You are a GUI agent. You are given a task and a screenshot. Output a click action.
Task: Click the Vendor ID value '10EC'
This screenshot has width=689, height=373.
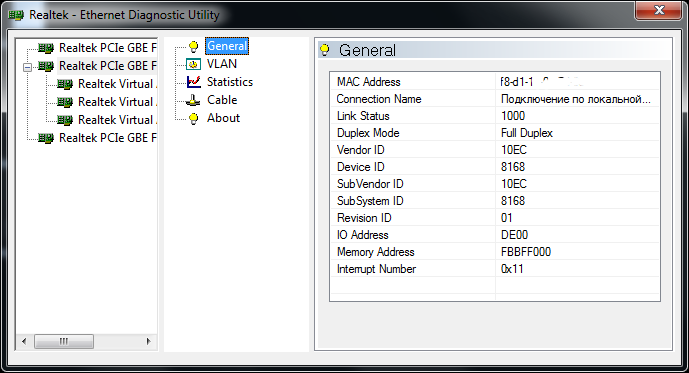pos(577,150)
